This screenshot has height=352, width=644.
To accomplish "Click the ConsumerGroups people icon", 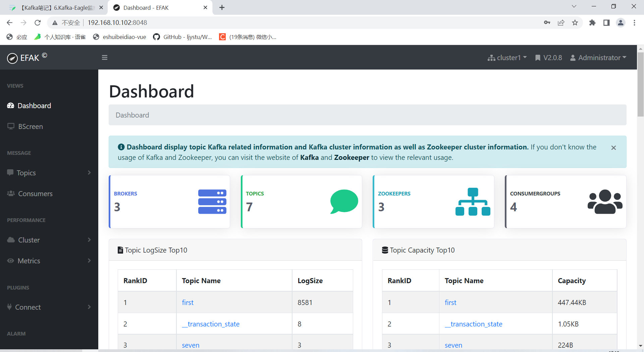I will [605, 202].
